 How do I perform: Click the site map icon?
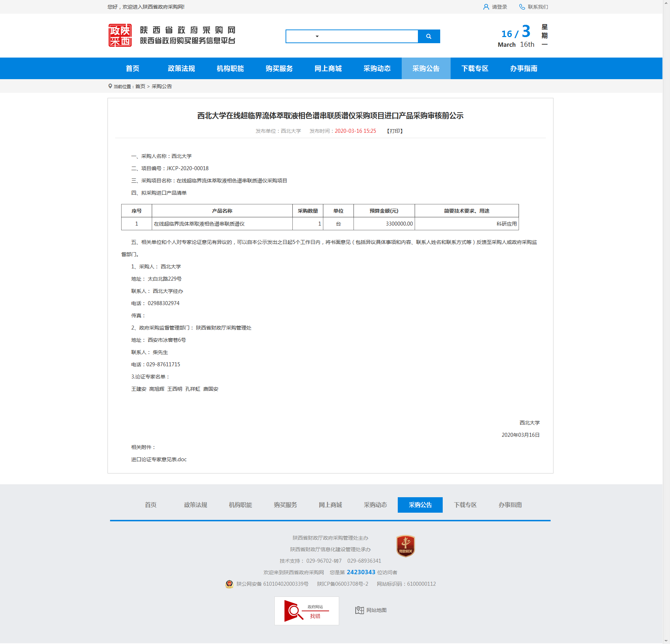click(360, 610)
